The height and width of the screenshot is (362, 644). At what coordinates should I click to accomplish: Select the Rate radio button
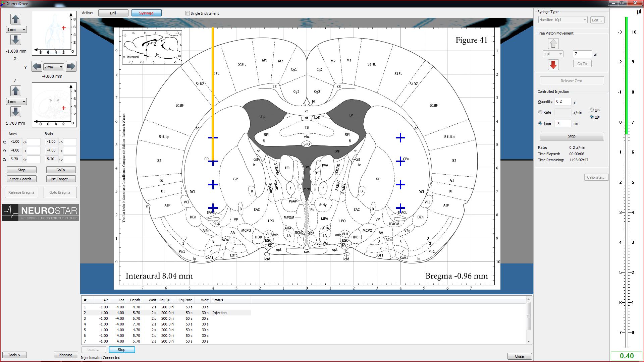click(x=540, y=113)
